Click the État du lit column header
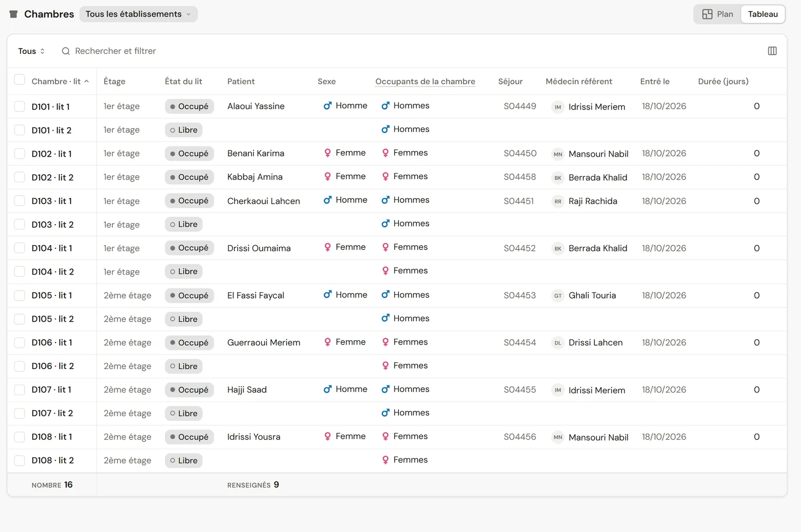Viewport: 801px width, 532px height. pyautogui.click(x=183, y=81)
